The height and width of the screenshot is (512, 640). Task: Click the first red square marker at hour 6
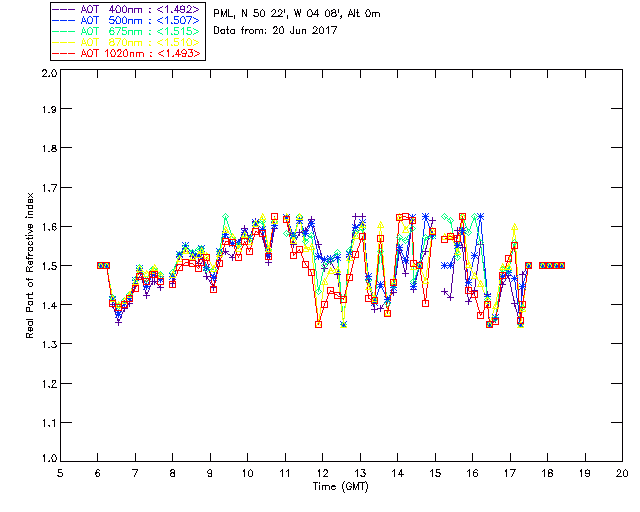click(100, 265)
